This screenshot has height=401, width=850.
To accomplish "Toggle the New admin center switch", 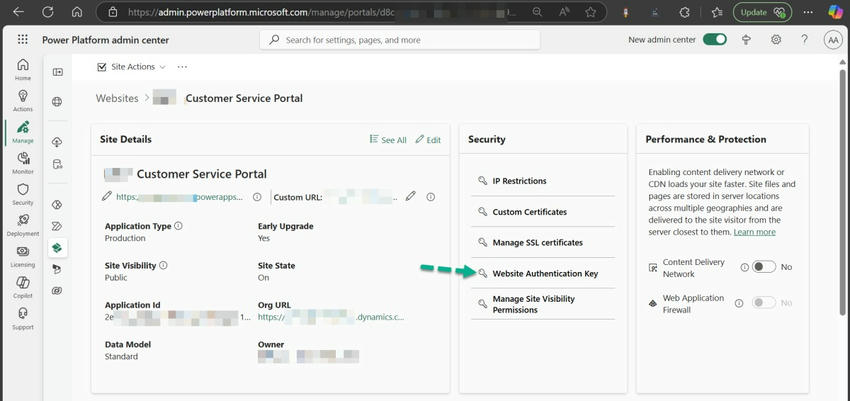I will click(x=714, y=40).
